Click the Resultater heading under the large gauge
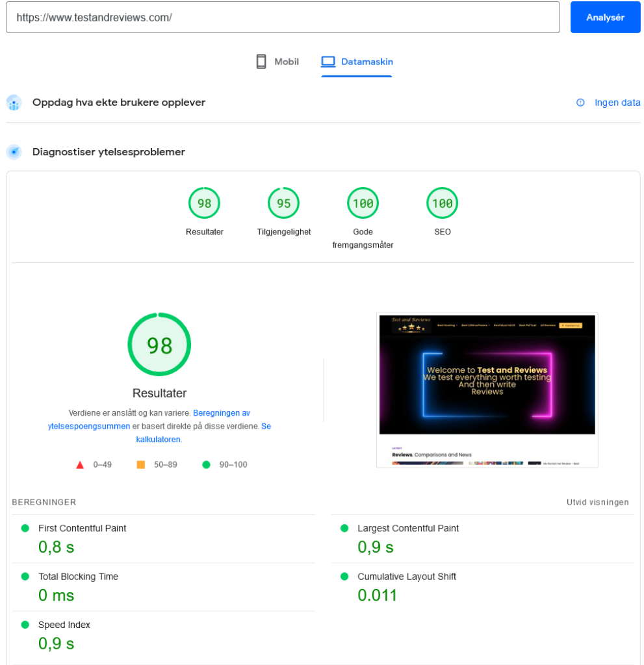The width and height of the screenshot is (644, 665). pos(159,393)
